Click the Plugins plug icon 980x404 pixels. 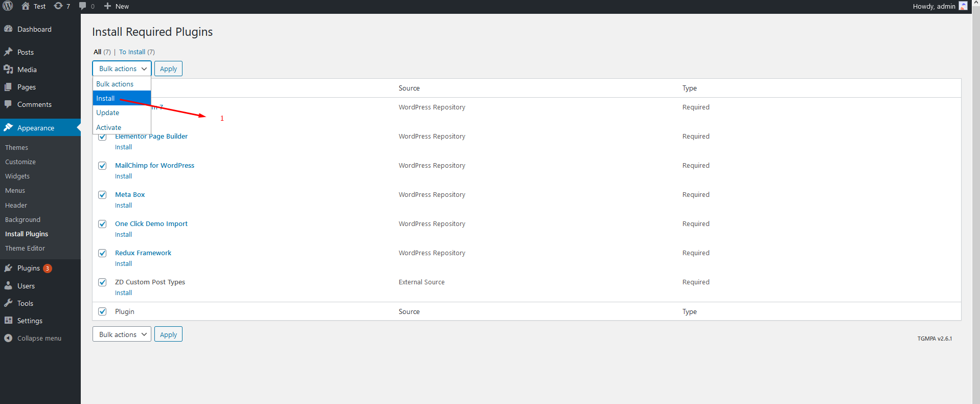coord(8,268)
